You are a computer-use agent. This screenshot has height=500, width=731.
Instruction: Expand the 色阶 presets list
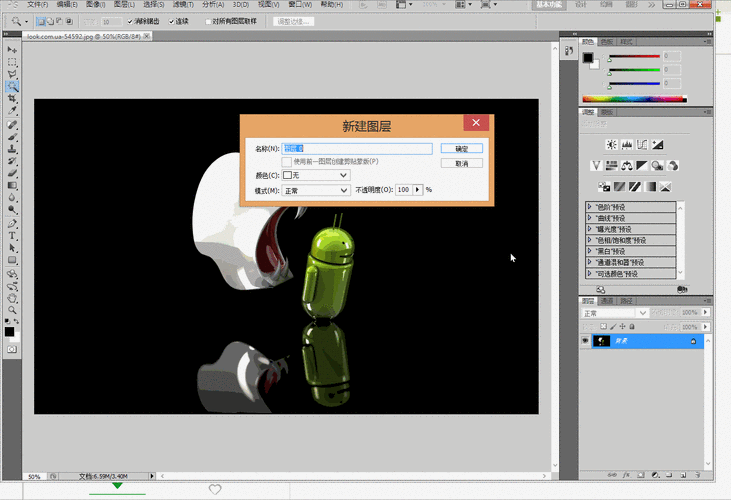click(589, 206)
